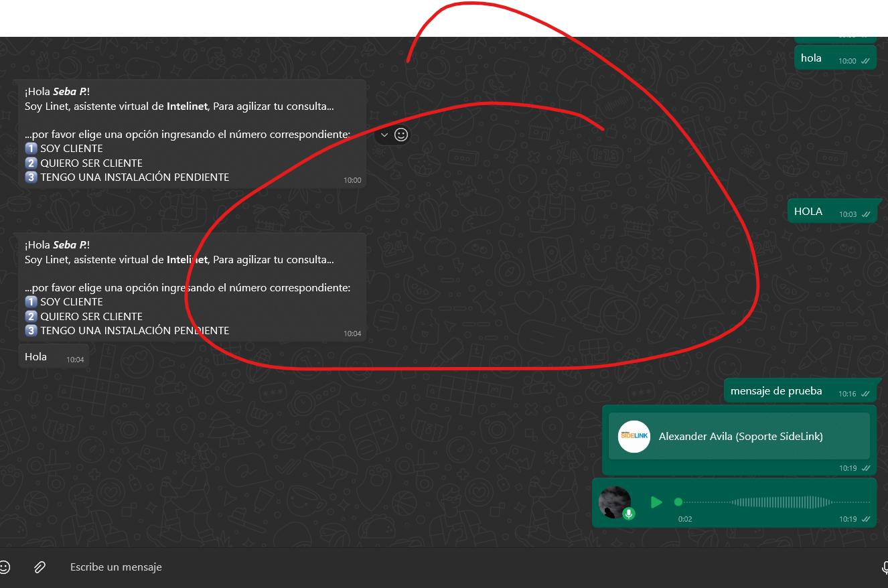
Task: Click the voice message sender profile picture
Action: pos(614,501)
